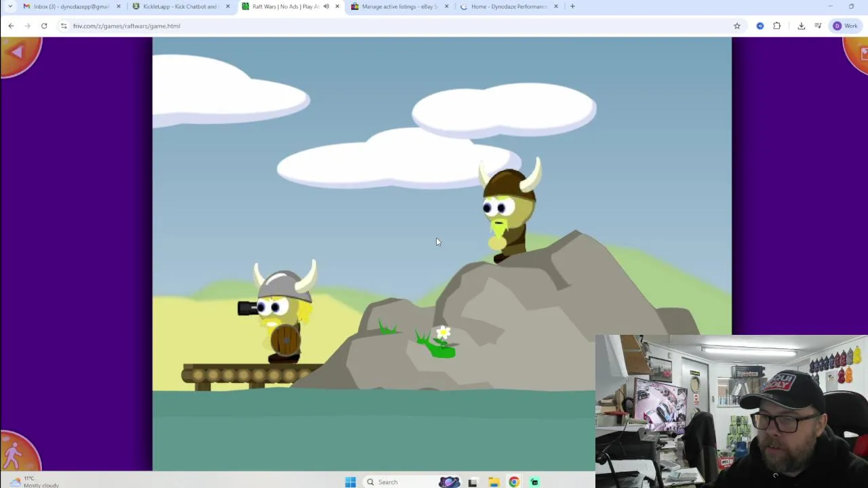This screenshot has width=868, height=488.
Task: Select the Raft Wars tab
Action: click(x=290, y=7)
